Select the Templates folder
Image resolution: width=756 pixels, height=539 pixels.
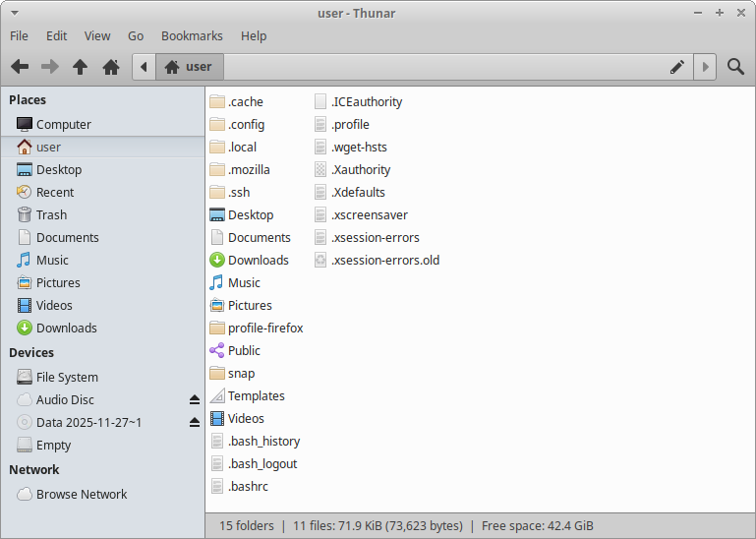(x=248, y=396)
